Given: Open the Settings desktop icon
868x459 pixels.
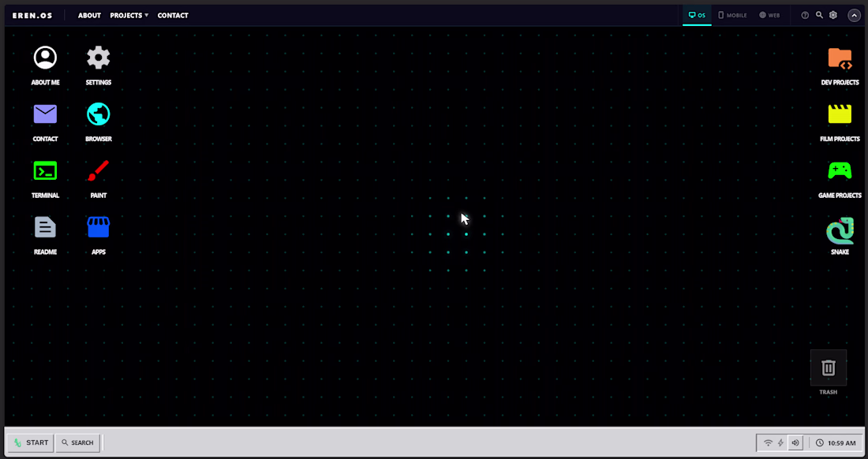Looking at the screenshot, I should pyautogui.click(x=99, y=58).
